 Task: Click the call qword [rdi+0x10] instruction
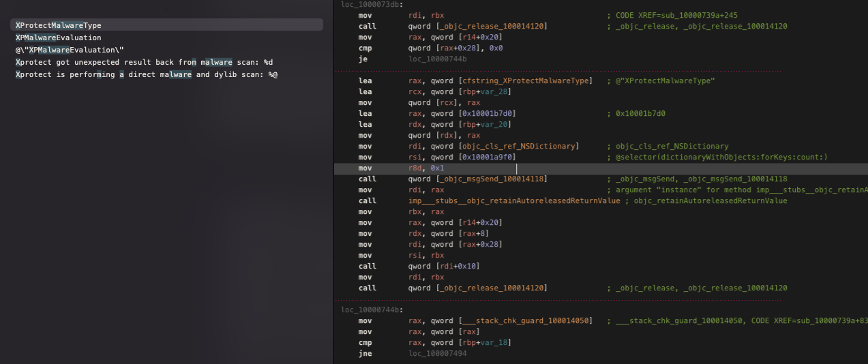(x=419, y=266)
